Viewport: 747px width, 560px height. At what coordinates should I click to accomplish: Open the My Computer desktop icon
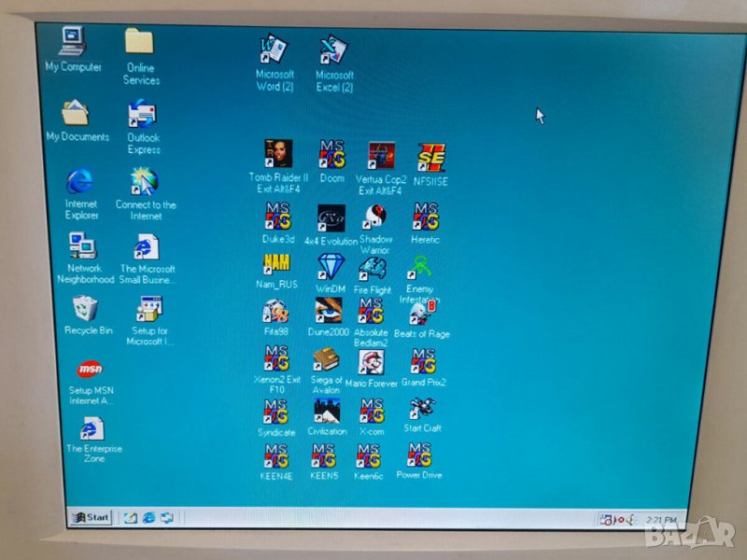click(x=73, y=43)
